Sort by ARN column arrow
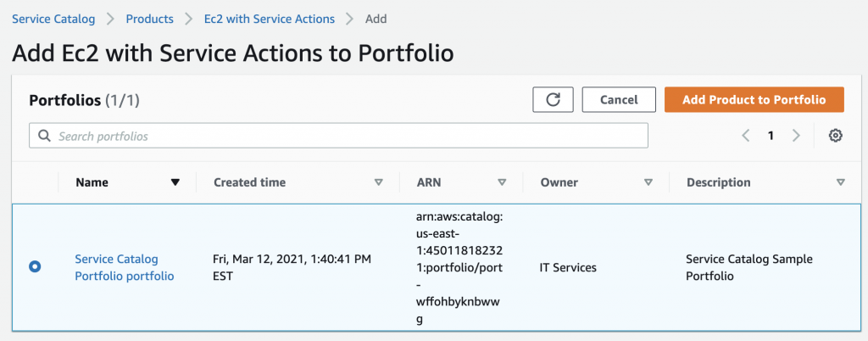The height and width of the screenshot is (341, 868). pos(502,182)
